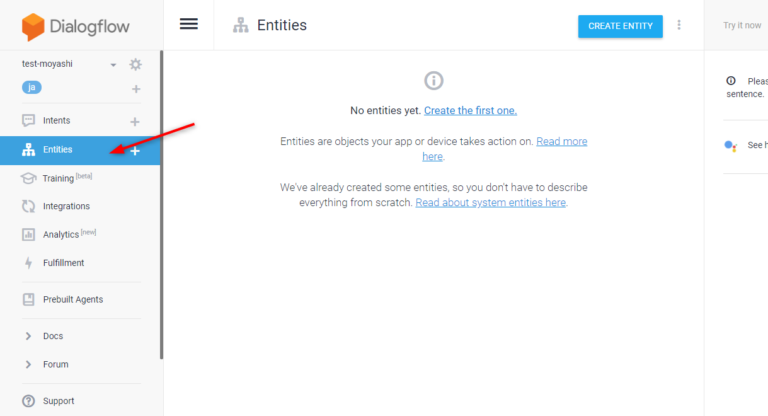Click the Fulfillment lightning bolt icon
Viewport: 768px width, 416px height.
point(29,263)
